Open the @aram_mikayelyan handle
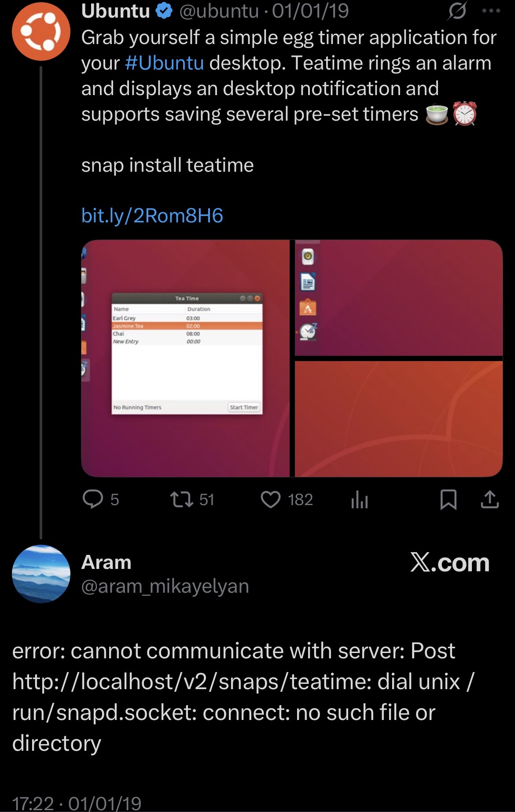515x812 pixels. 165,586
